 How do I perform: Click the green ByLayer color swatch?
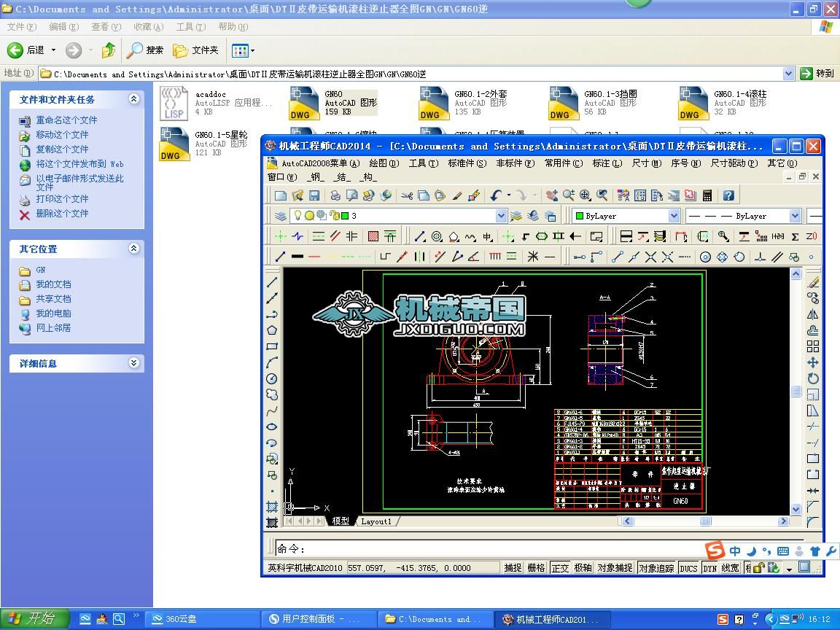click(x=580, y=216)
